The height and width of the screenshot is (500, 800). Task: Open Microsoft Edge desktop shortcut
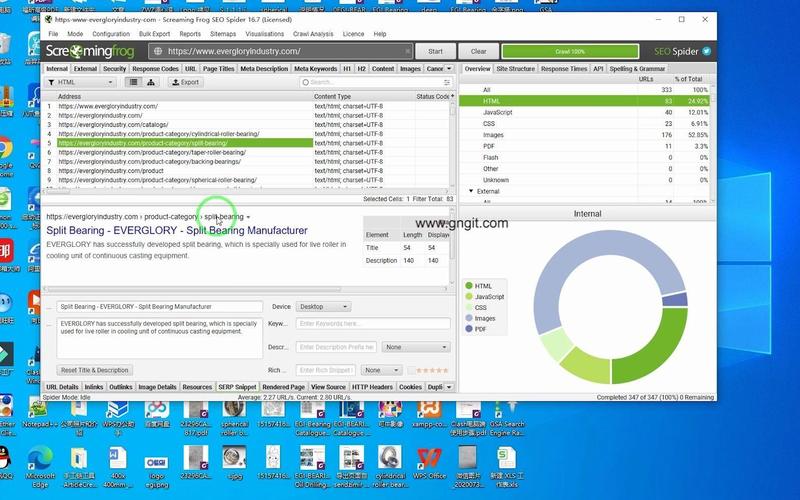tap(40, 466)
